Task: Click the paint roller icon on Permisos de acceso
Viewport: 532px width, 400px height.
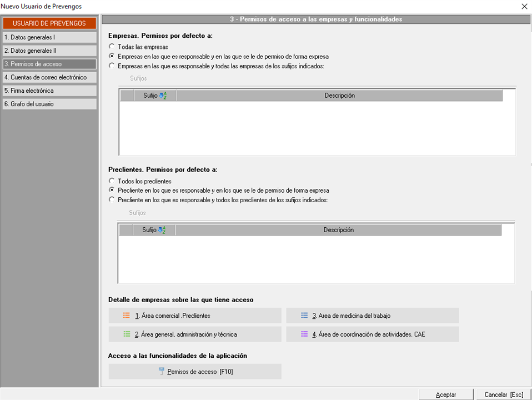Action: tap(162, 371)
